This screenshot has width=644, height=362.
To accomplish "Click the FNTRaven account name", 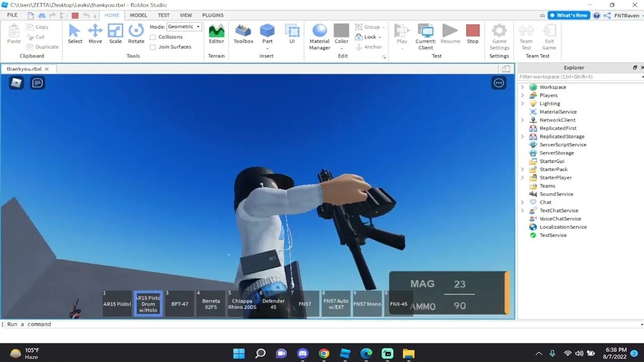I will tap(626, 16).
